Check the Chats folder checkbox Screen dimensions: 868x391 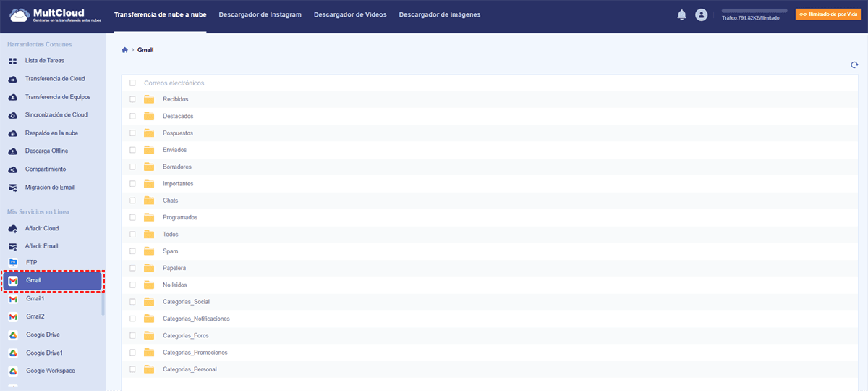tap(132, 201)
